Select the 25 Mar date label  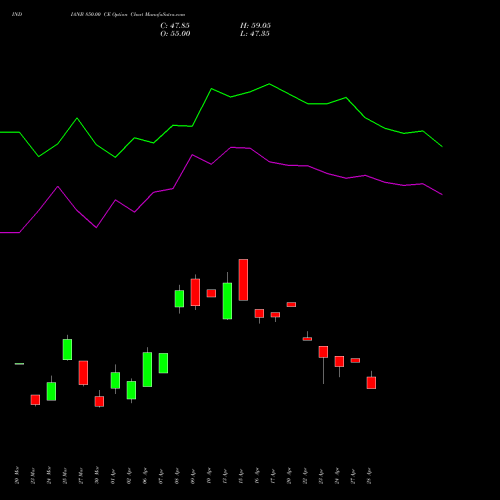(65, 476)
